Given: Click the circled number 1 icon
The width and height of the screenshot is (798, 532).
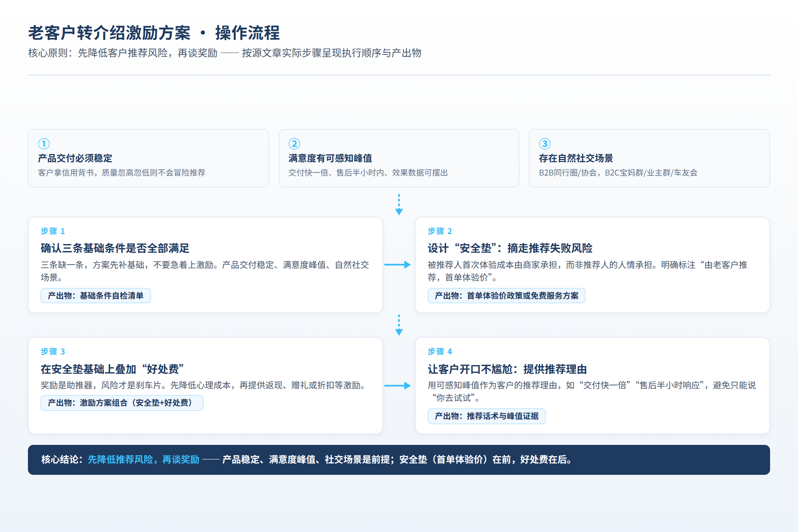Looking at the screenshot, I should tap(44, 144).
